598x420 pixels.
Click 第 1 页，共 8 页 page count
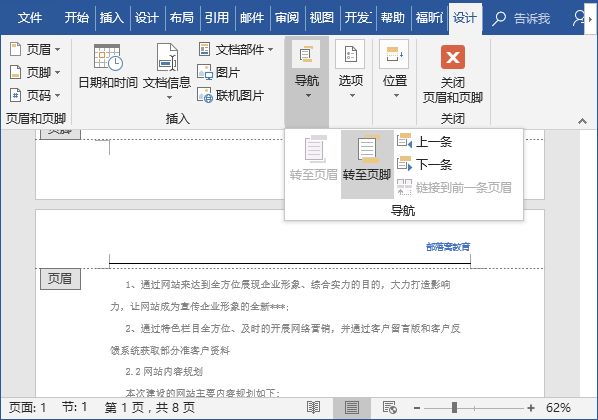pyautogui.click(x=150, y=407)
